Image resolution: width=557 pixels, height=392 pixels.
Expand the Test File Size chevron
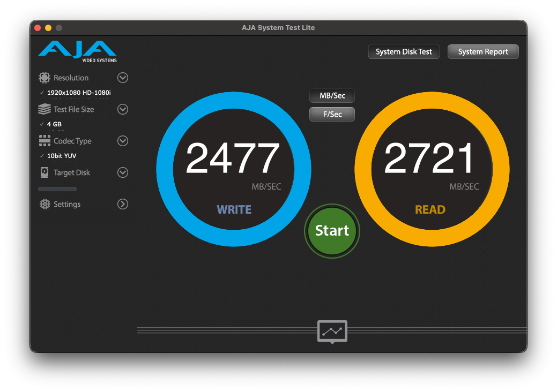point(123,109)
